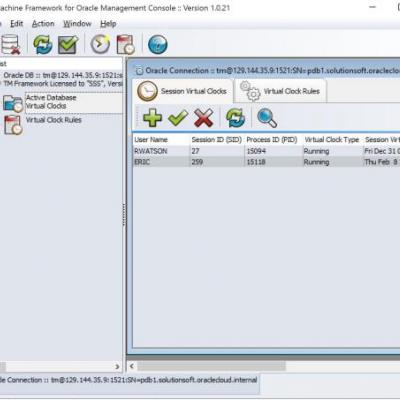The width and height of the screenshot is (400, 400).
Task: Click the green check apply icon
Action: (178, 118)
